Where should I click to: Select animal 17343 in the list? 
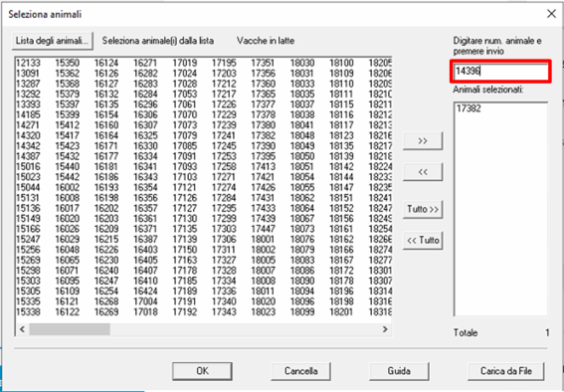tap(224, 311)
